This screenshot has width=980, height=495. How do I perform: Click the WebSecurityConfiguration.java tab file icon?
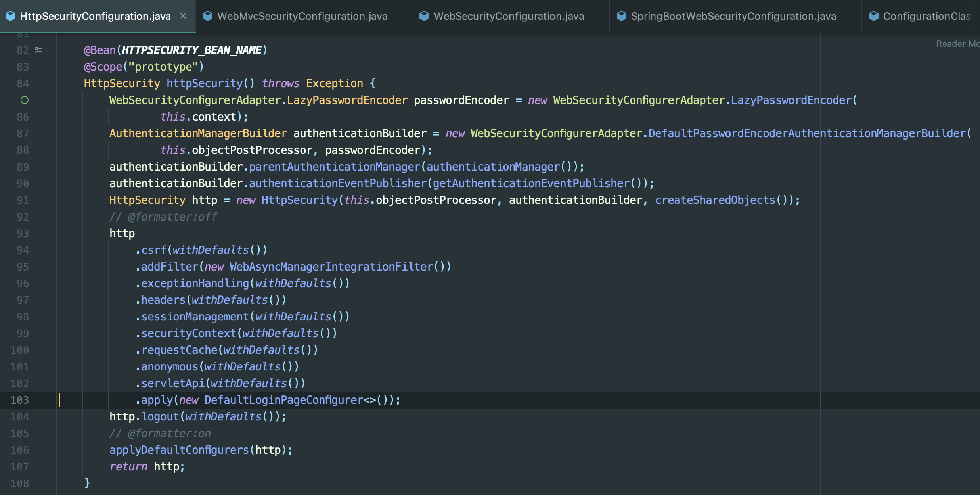pos(424,16)
